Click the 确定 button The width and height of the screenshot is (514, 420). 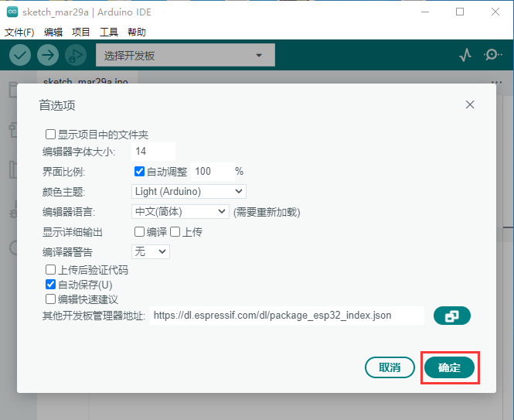[x=449, y=367]
